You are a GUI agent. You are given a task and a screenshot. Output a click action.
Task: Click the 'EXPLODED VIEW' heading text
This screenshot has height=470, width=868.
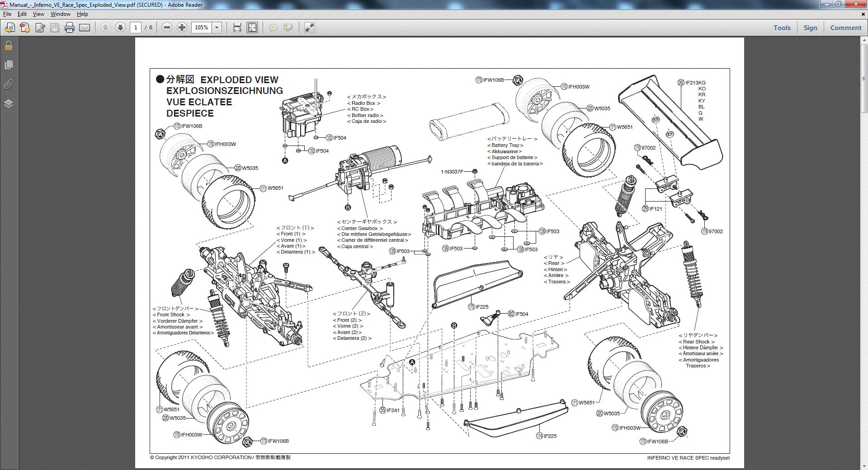(239, 80)
